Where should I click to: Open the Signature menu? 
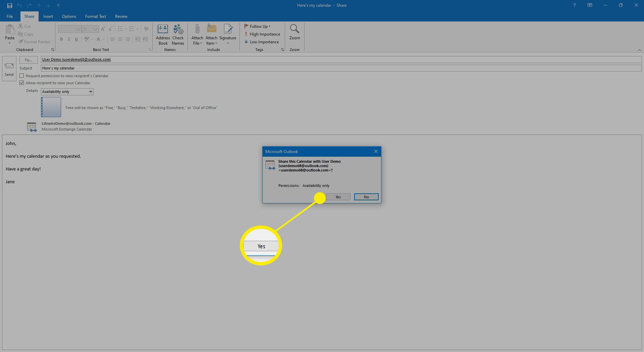[228, 35]
